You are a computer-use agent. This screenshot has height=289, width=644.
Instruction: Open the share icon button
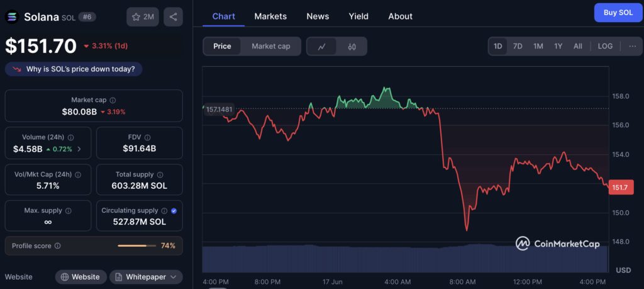(x=174, y=17)
